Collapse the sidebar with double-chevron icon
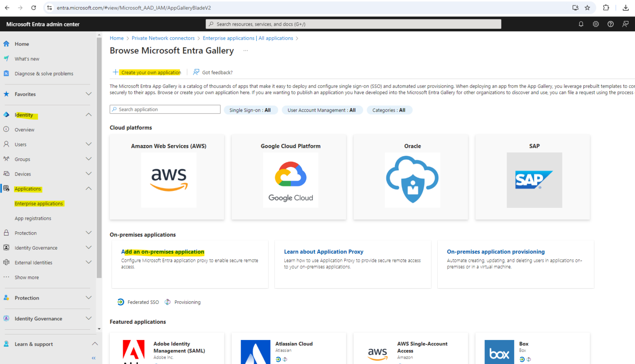 [x=93, y=358]
